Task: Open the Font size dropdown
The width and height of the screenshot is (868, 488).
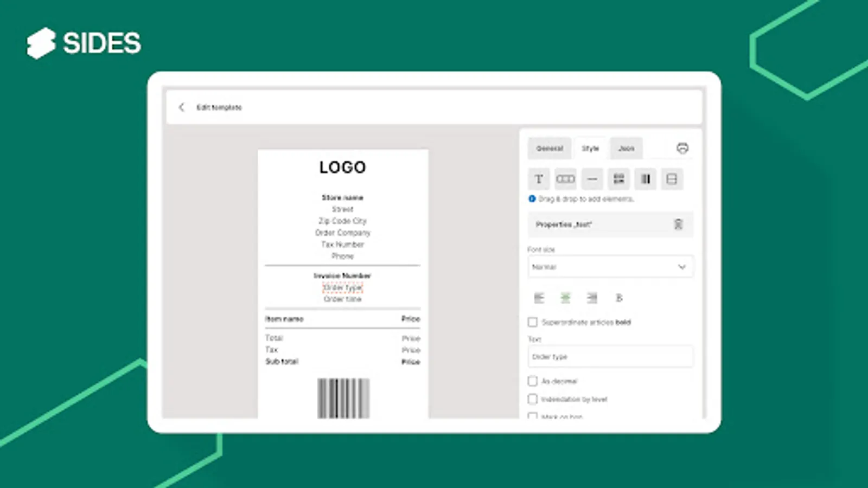Action: (x=681, y=267)
